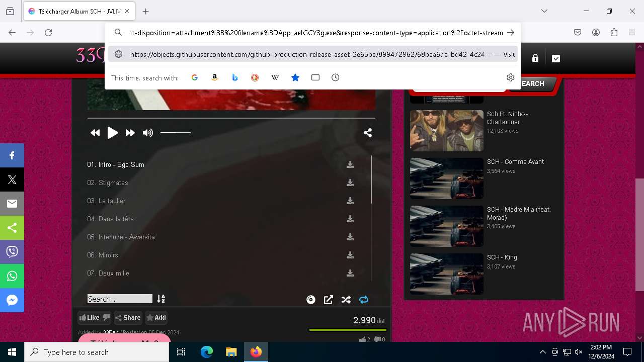This screenshot has width=644, height=362.
Task: Search with Google in URL bar
Action: [195, 77]
